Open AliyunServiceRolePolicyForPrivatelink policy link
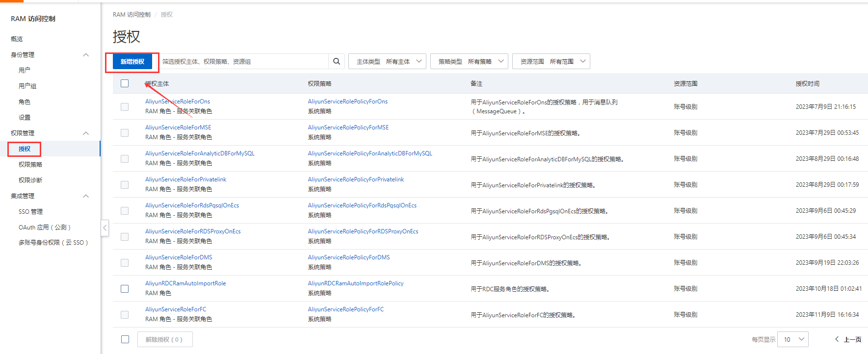The height and width of the screenshot is (354, 868). (x=356, y=179)
